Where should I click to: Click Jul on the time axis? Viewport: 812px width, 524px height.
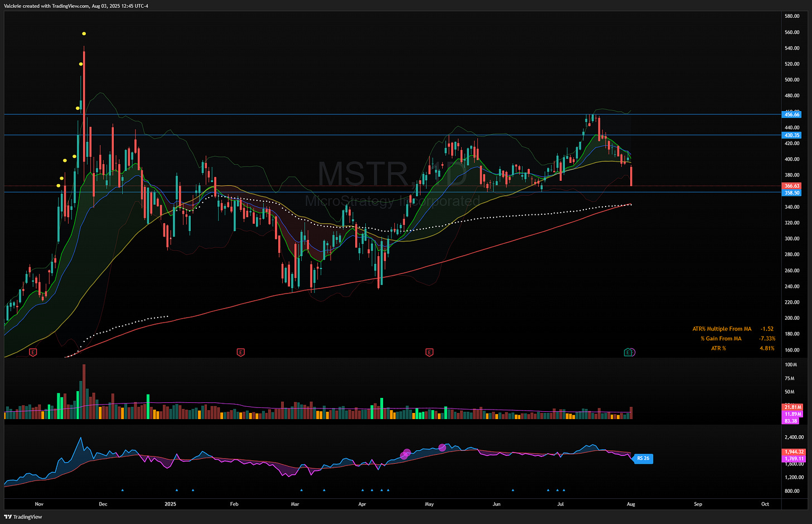click(x=560, y=504)
